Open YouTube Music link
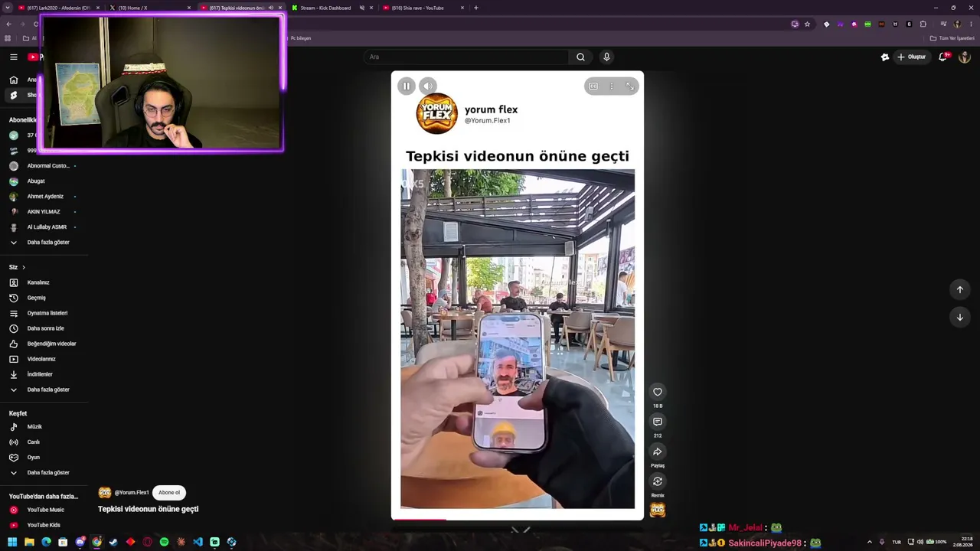The image size is (980, 551). 46,510
